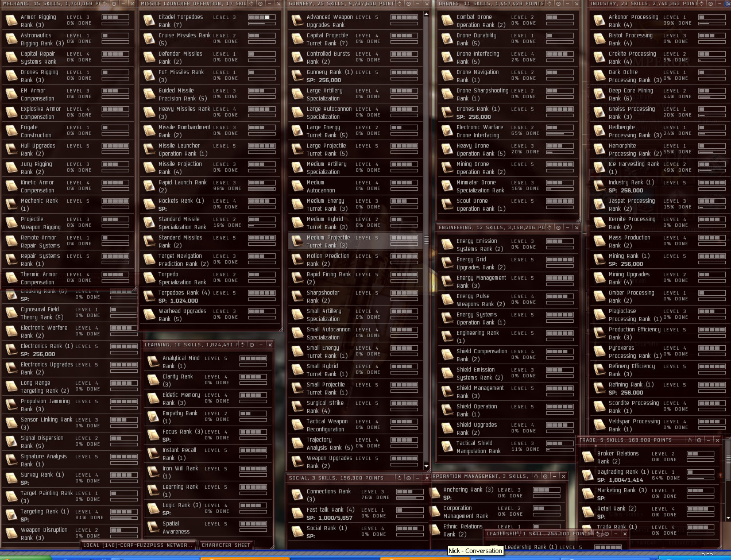This screenshot has height=560, width=731.
Task: Click the Analytical Mind skill book icon
Action: click(x=153, y=362)
